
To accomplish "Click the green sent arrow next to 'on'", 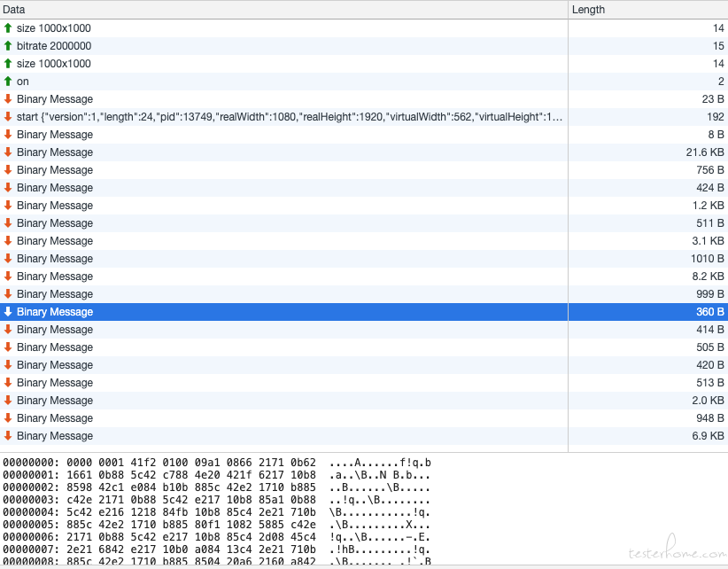I will [x=8, y=82].
